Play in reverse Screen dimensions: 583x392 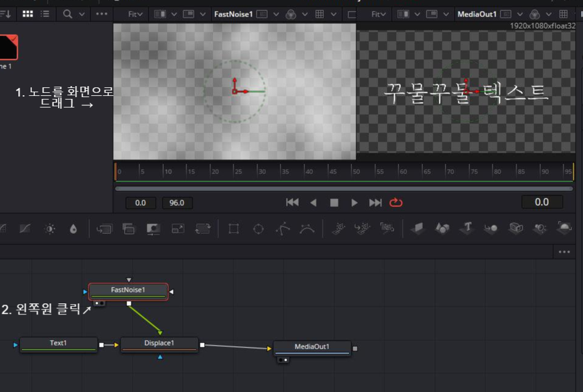313,203
